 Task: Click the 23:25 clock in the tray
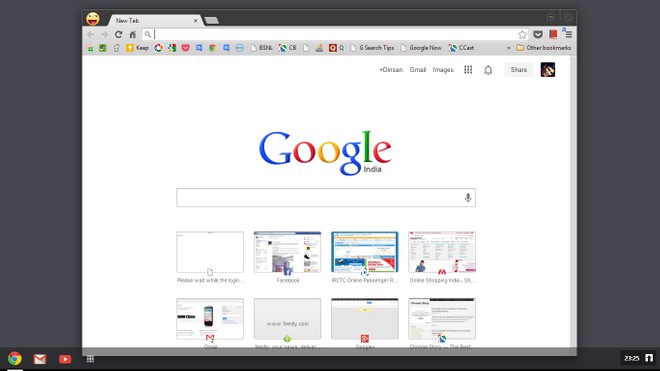(631, 358)
